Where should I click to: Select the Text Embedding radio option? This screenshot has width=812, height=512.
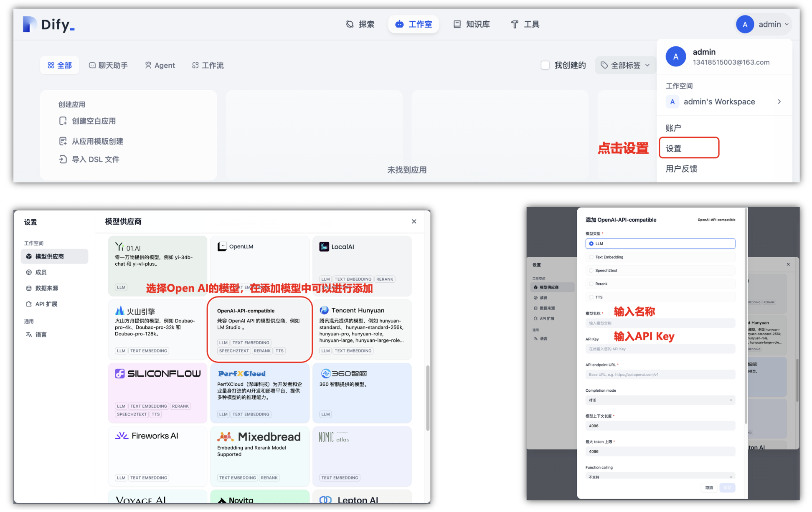[x=591, y=257]
